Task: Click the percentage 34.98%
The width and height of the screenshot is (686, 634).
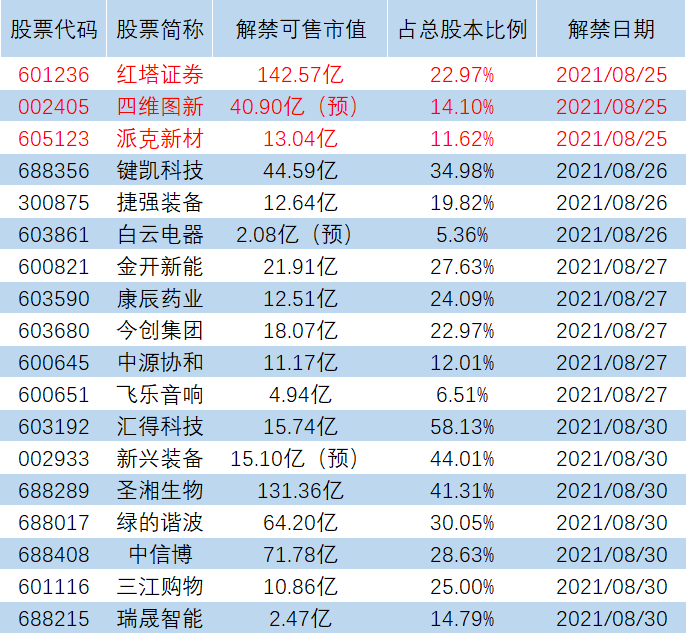Action: click(462, 171)
